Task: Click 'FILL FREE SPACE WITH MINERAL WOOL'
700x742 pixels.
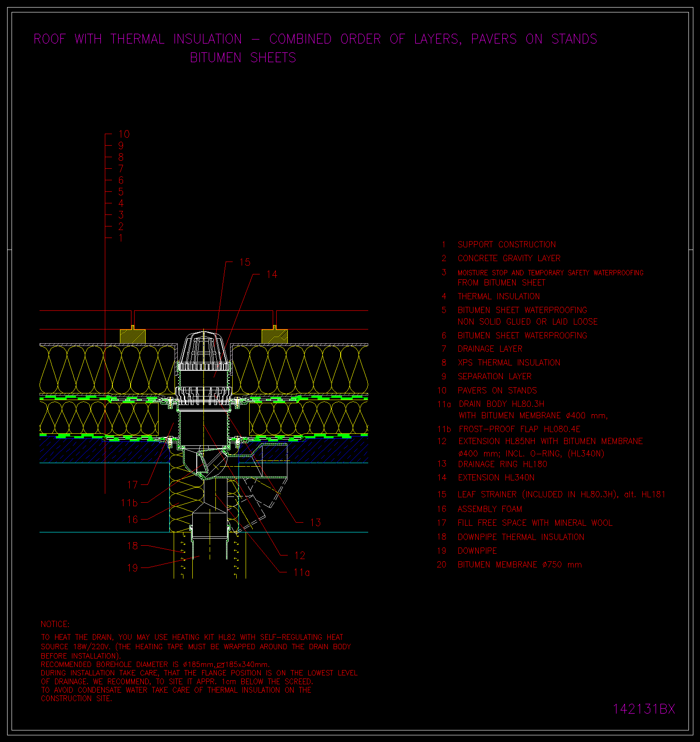Action: pyautogui.click(x=535, y=523)
